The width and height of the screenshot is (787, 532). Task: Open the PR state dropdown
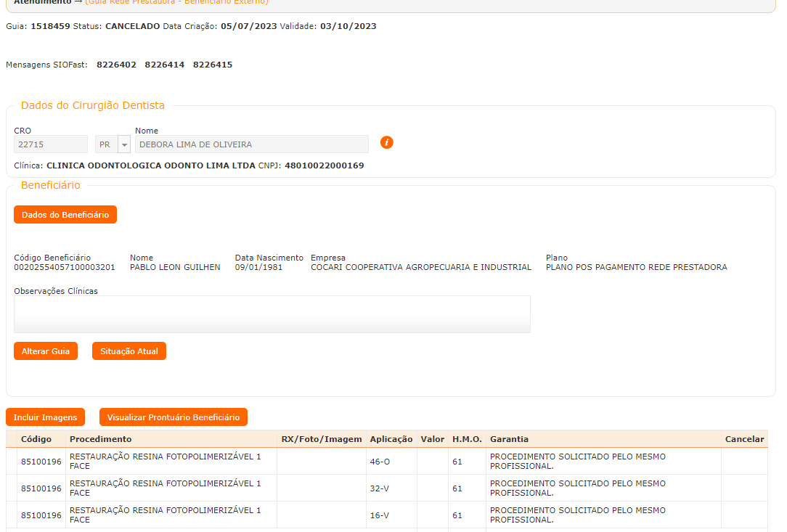(123, 144)
